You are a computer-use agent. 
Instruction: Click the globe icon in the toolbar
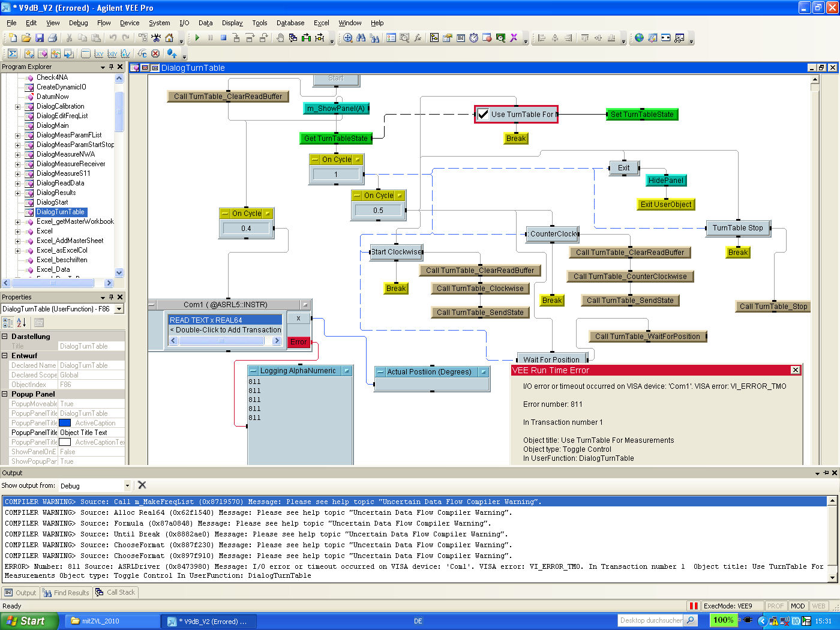coord(639,38)
